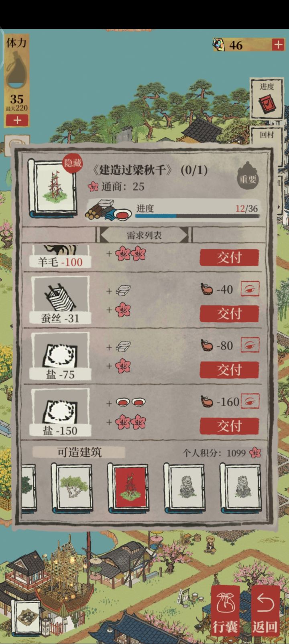Open the 进度 progress book icon

pyautogui.click(x=266, y=99)
